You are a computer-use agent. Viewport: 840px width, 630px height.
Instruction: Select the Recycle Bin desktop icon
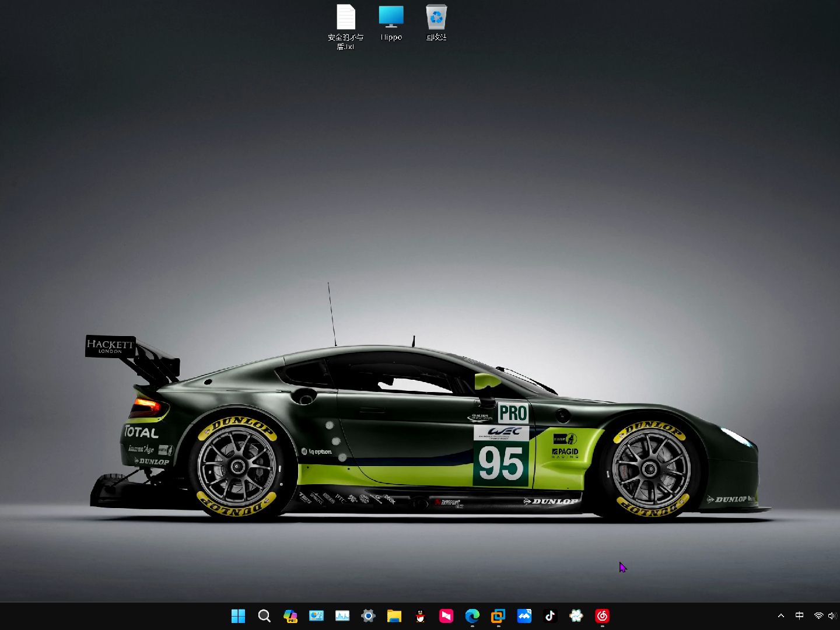coord(436,23)
